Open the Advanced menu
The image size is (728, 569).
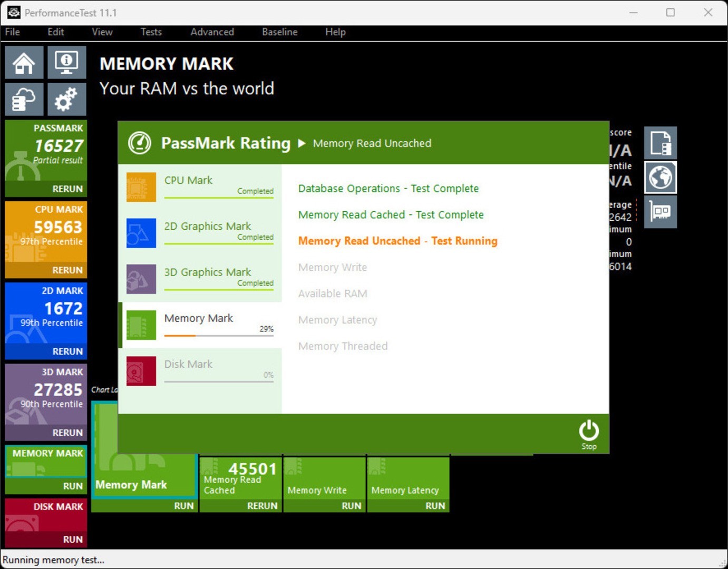212,32
